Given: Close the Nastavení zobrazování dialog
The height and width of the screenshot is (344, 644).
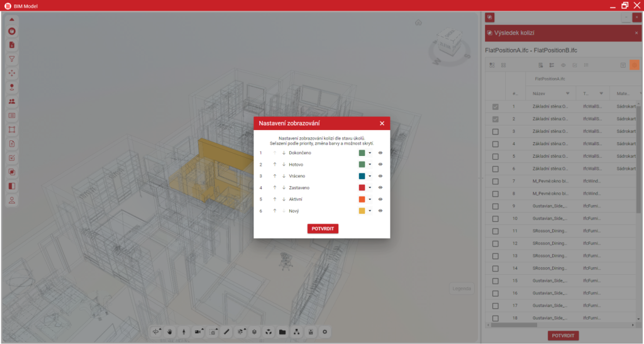Looking at the screenshot, I should (382, 123).
